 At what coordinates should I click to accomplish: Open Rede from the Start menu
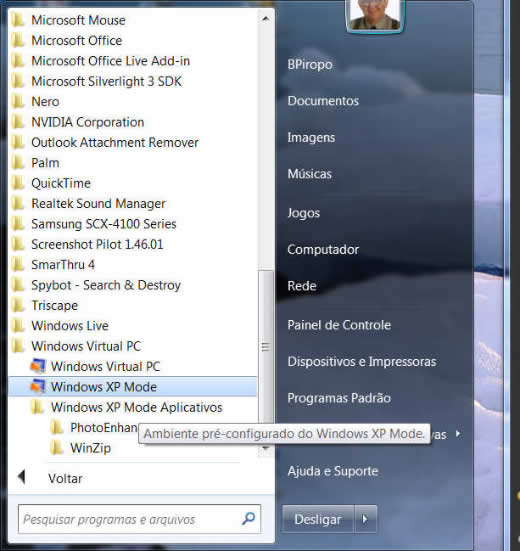[x=302, y=286]
